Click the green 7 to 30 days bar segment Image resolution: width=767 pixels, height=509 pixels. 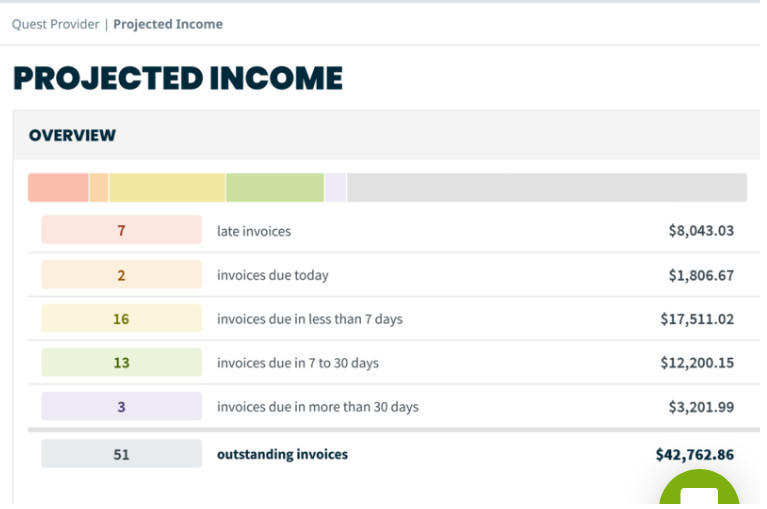click(275, 187)
